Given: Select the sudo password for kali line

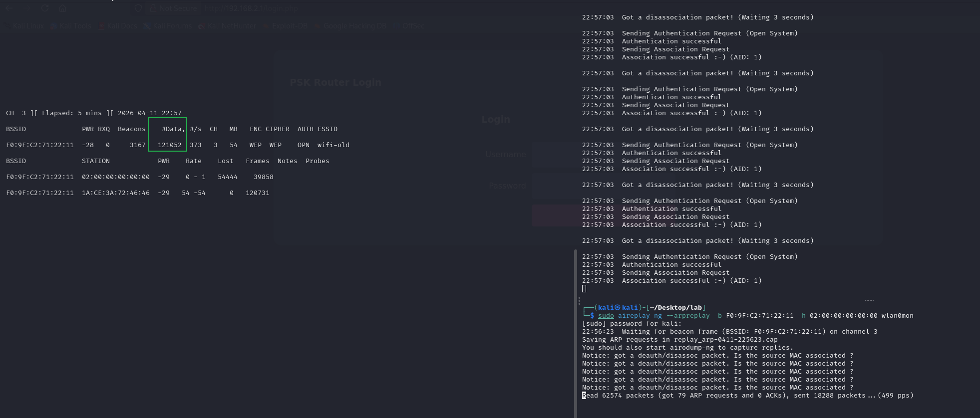Looking at the screenshot, I should click(x=632, y=324).
